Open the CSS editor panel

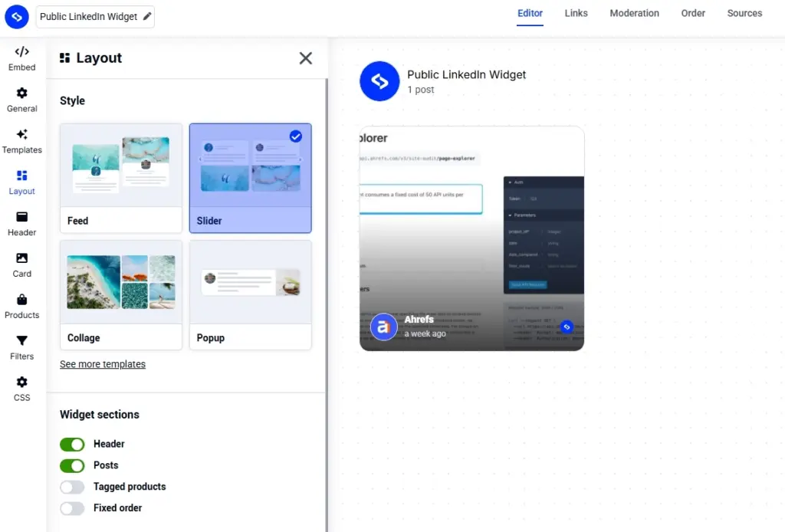pyautogui.click(x=21, y=389)
